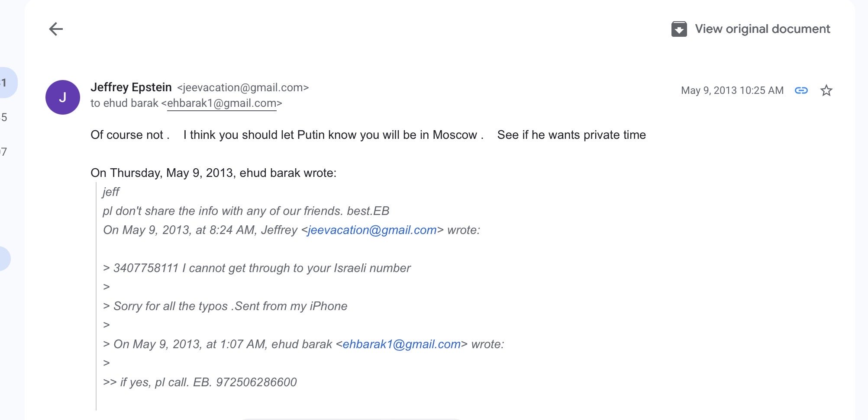
Task: Open the blue jeevacation@gmail.com link in quoted text
Action: (x=372, y=230)
